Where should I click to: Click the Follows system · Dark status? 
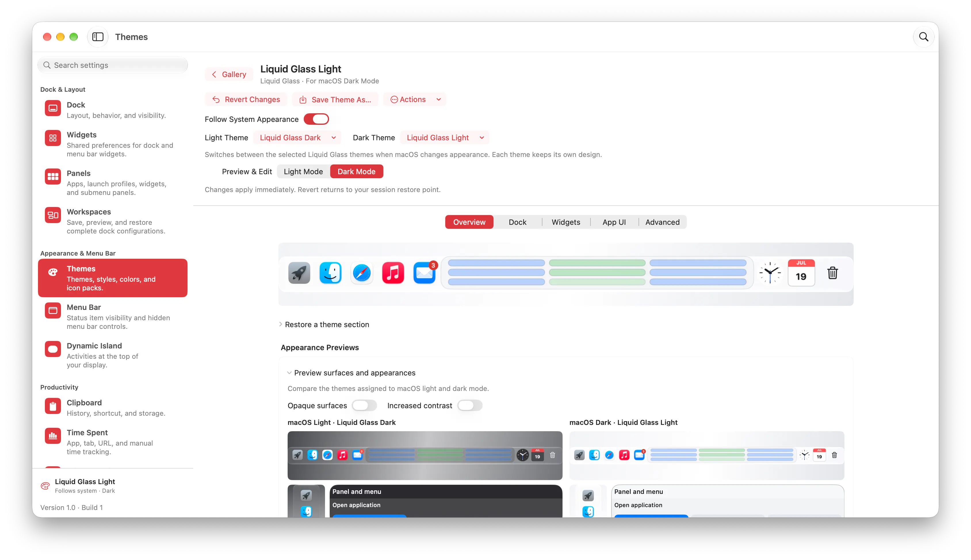(x=85, y=491)
